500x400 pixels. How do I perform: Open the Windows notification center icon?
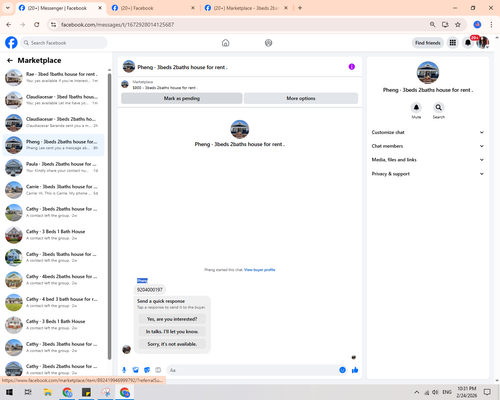click(487, 392)
